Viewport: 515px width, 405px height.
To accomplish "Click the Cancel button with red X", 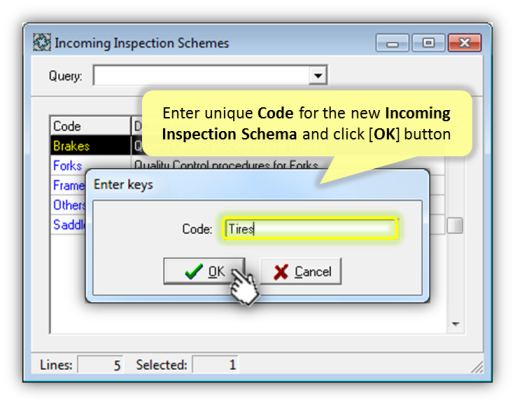I will click(301, 271).
